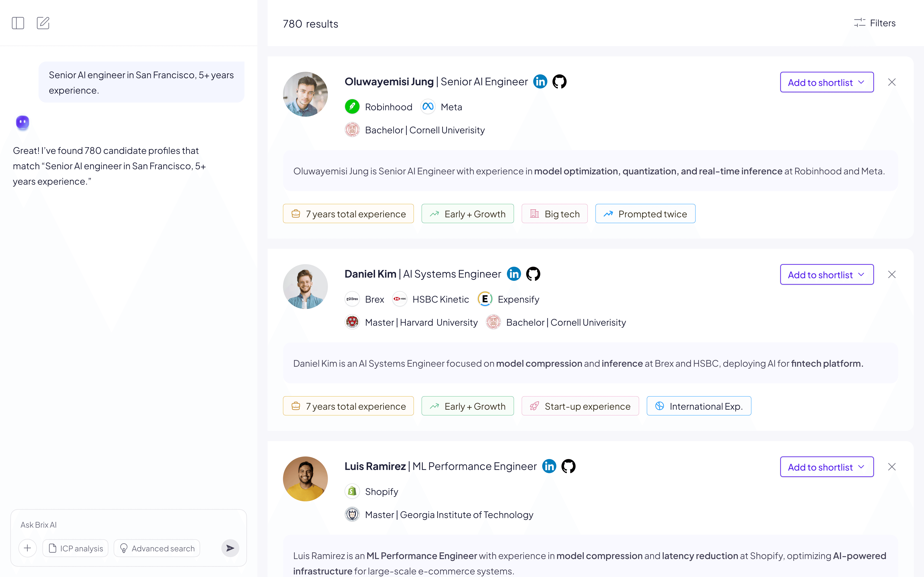Viewport: 924px width, 577px height.
Task: Expand Add to shortlist for Luis Ramirez
Action: [x=827, y=467]
